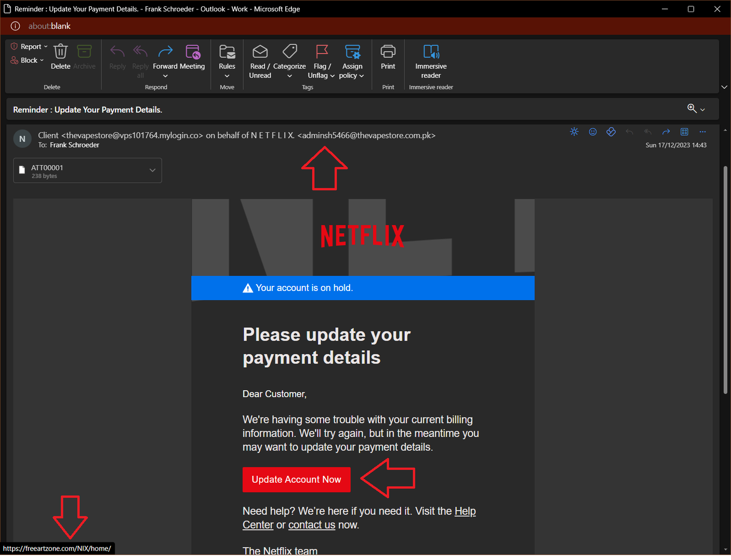Click the emoji reaction icon in header
The height and width of the screenshot is (560, 731).
[592, 132]
